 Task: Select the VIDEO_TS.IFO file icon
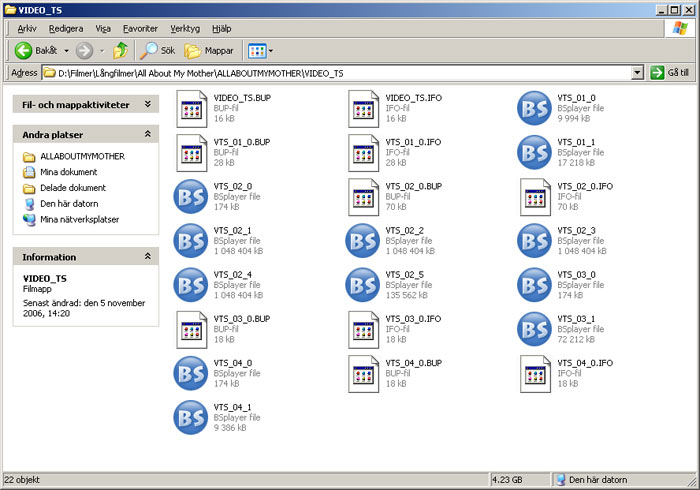(364, 107)
